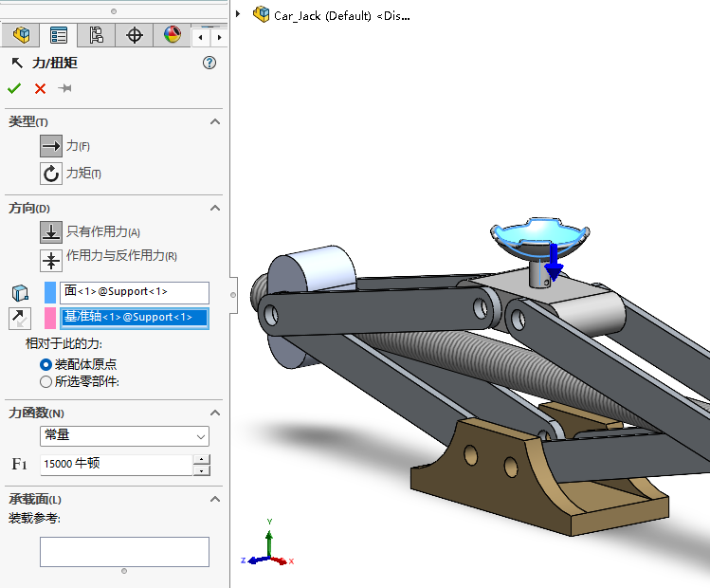The width and height of the screenshot is (710, 588).
Task: Select 所选零部件 radio button
Action: click(x=46, y=381)
